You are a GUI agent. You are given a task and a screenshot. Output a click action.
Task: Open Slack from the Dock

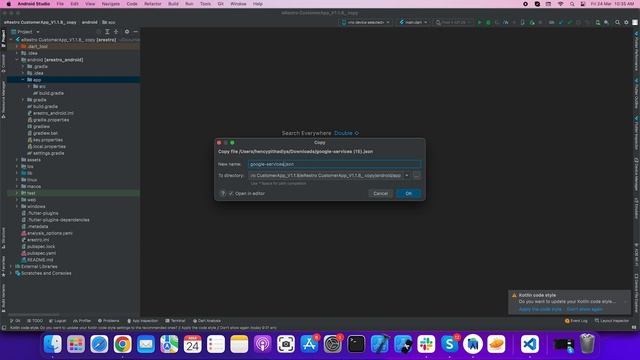tap(426, 344)
